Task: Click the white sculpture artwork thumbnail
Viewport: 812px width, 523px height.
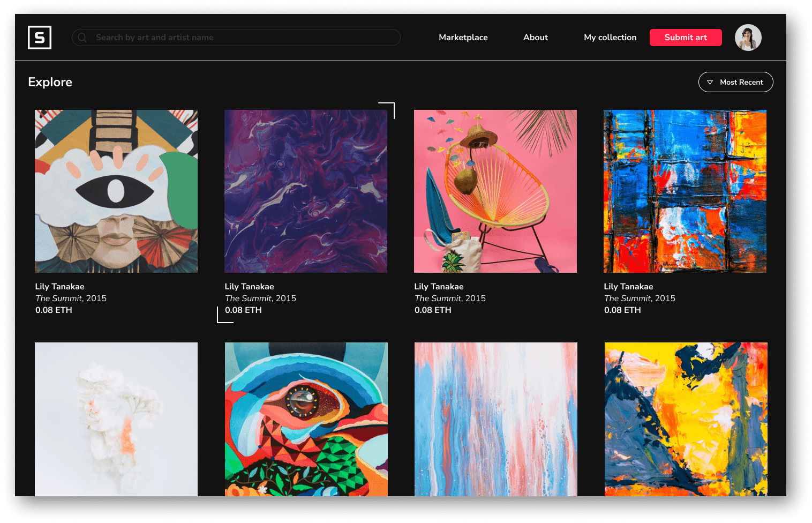Action: click(116, 419)
